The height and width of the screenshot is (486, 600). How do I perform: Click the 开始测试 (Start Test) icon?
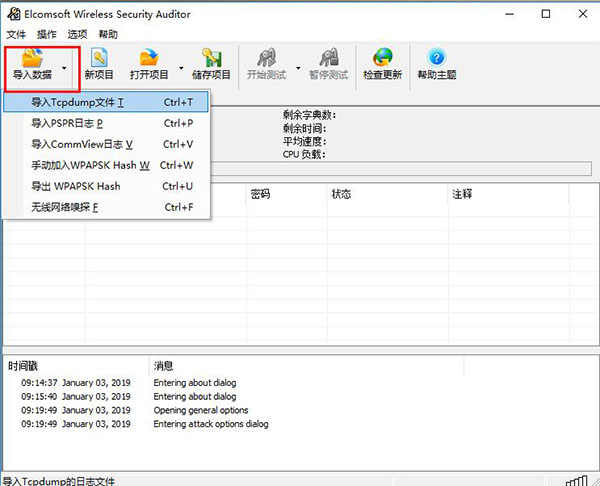tap(266, 63)
